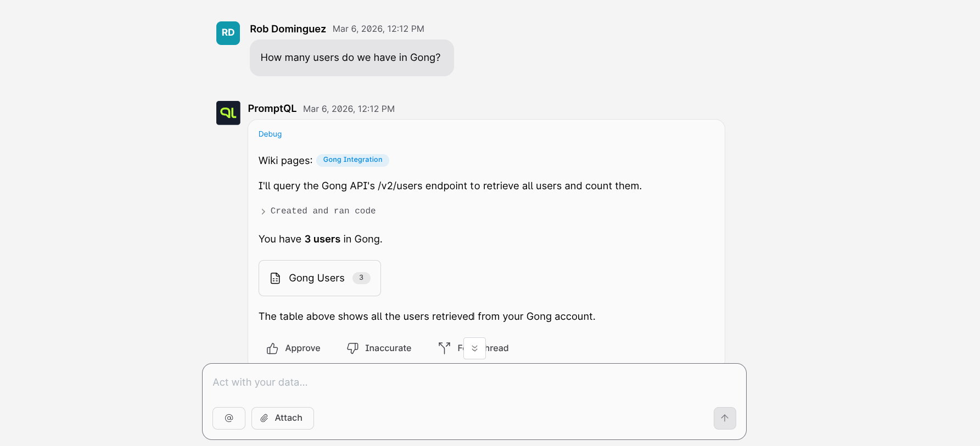
Task: Mark the response as Inaccurate
Action: tap(379, 348)
